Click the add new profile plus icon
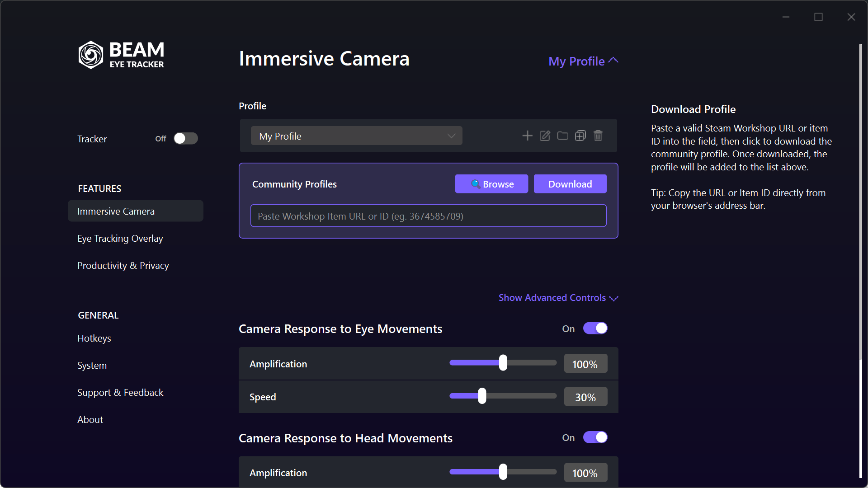The height and width of the screenshot is (488, 868). click(527, 136)
